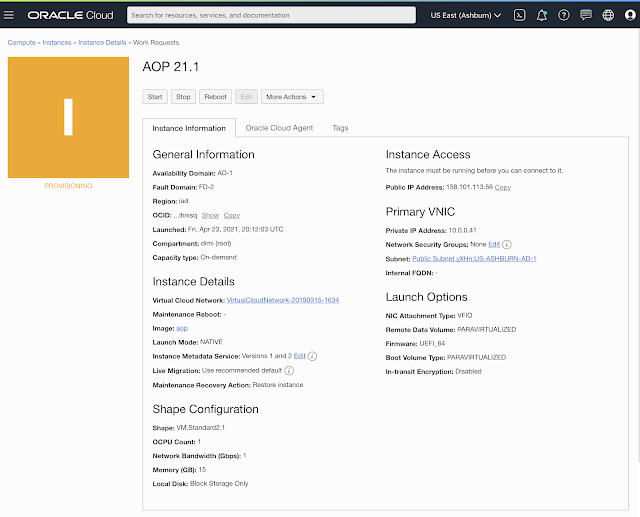The width and height of the screenshot is (640, 517).
Task: Click the Local Disk Block Storage Only value
Action: [219, 484]
